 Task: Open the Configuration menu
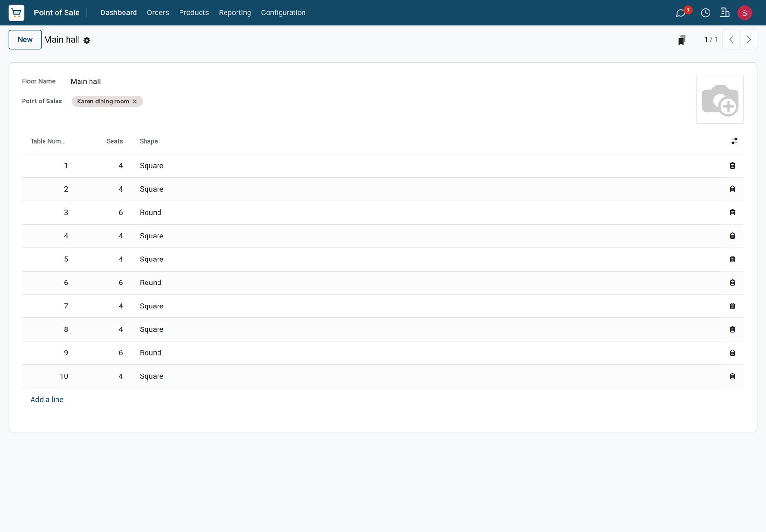coord(283,13)
